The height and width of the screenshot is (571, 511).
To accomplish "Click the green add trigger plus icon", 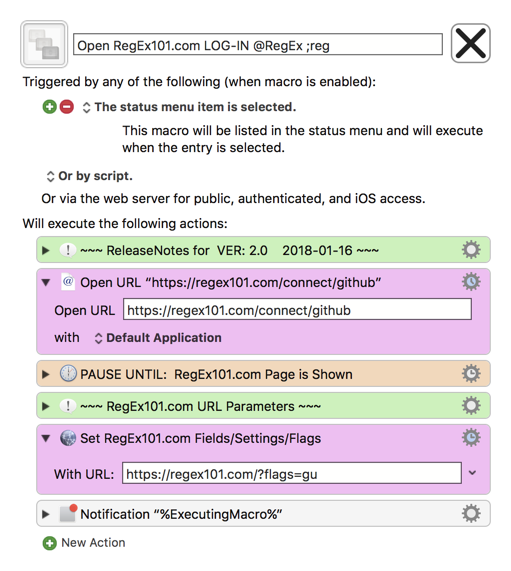I will pyautogui.click(x=50, y=107).
